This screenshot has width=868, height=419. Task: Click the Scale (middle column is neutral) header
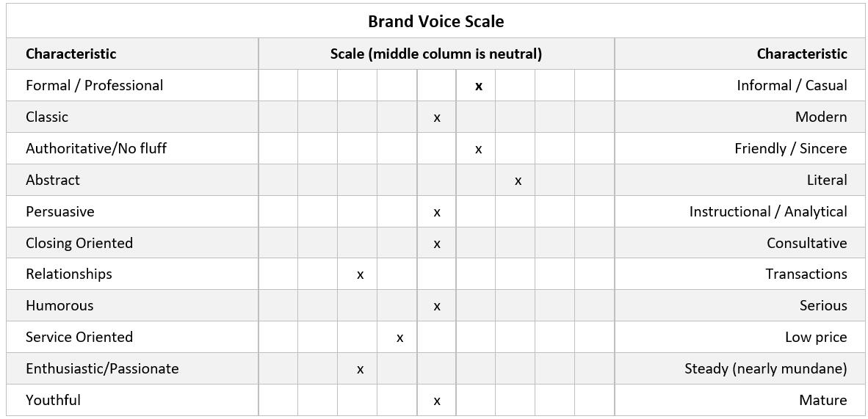pyautogui.click(x=435, y=54)
